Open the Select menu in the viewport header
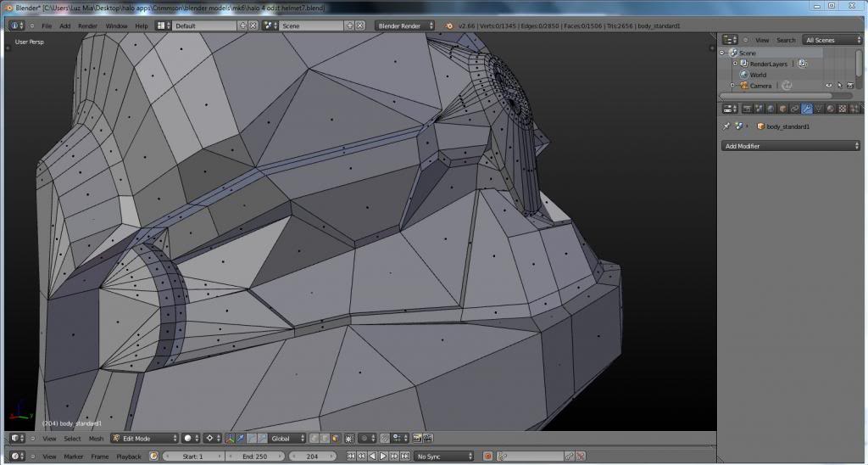Screen dimensions: 868x465 [x=72, y=439]
